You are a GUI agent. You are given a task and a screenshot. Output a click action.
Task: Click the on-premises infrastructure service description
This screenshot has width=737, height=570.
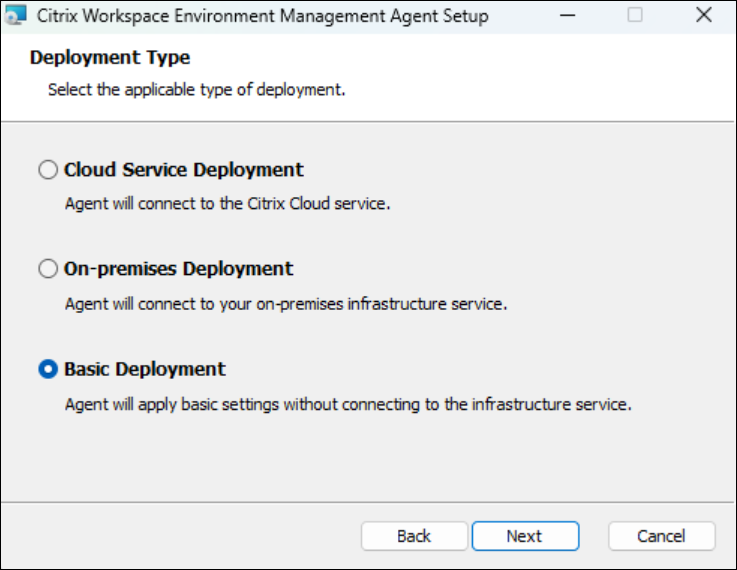[x=286, y=303]
